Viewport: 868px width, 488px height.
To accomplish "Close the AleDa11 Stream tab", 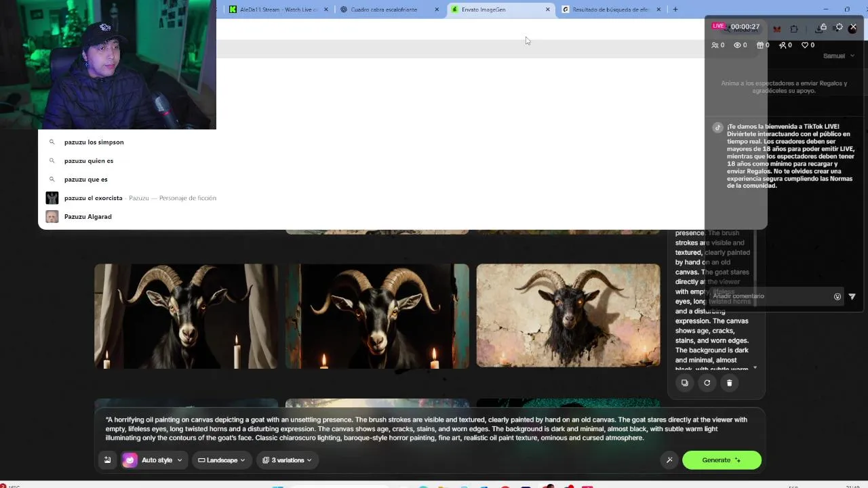I will [x=326, y=9].
